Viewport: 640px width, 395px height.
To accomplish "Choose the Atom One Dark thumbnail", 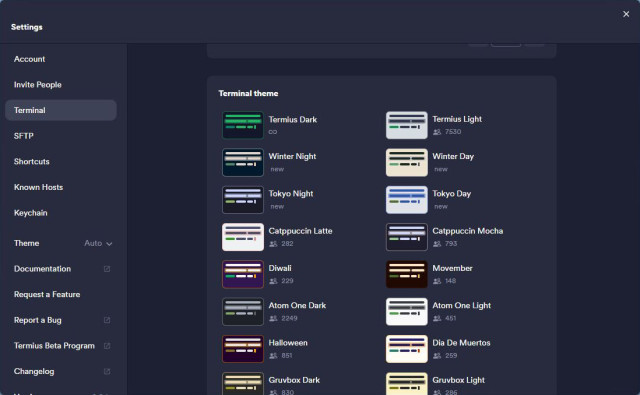I will [242, 312].
